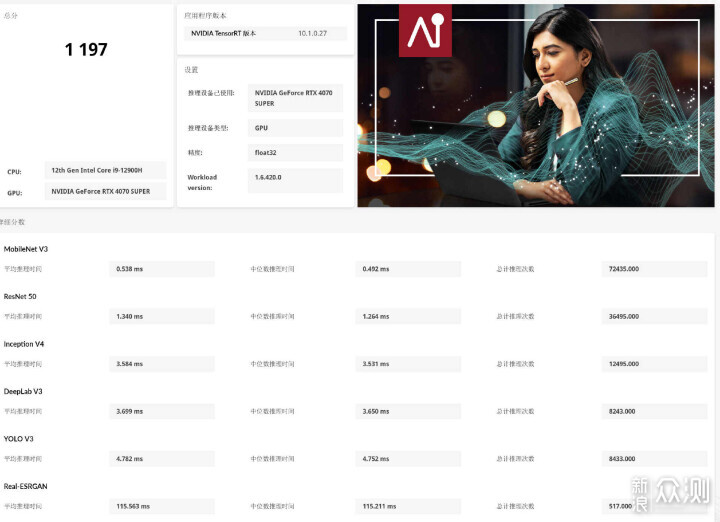Screen dimensions: 720x522
Task: Select Real-ESRGAN average time 115.563 ms
Action: point(162,506)
